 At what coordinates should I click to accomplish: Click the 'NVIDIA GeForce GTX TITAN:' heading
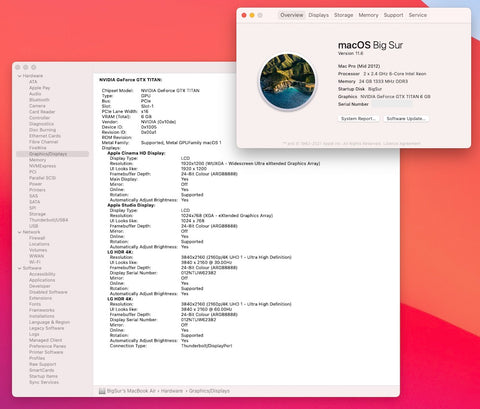coord(130,80)
